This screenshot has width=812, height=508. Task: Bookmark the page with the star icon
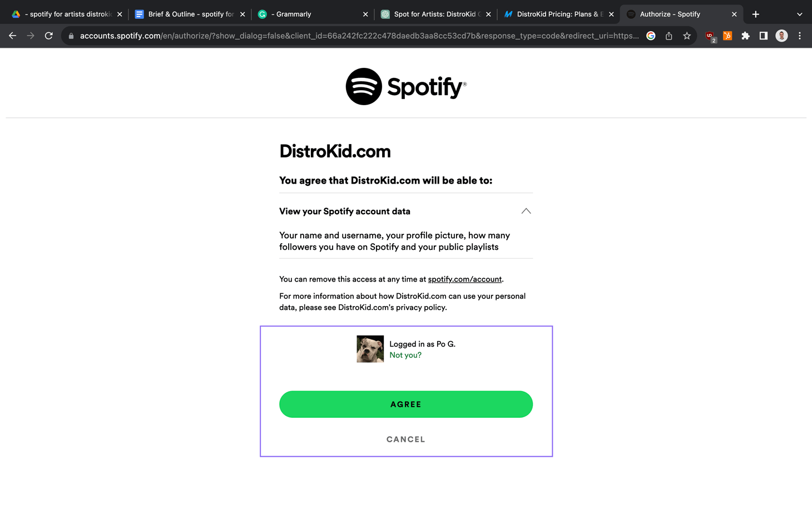(x=687, y=36)
